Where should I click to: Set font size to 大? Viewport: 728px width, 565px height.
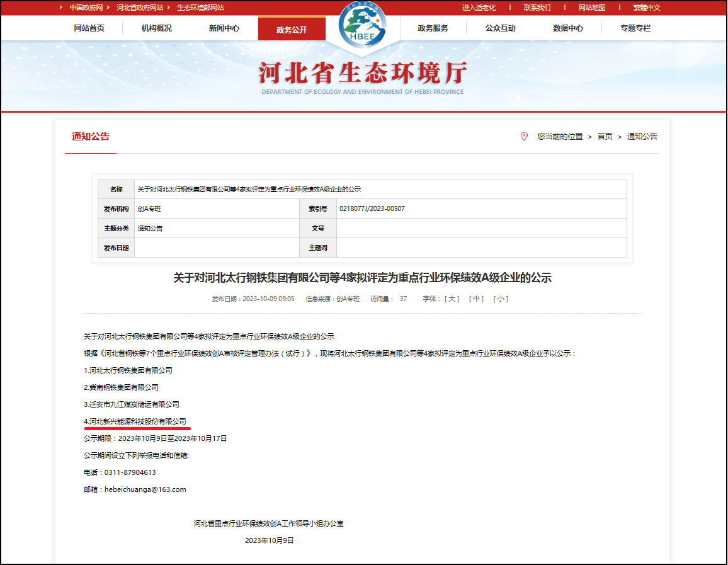(452, 299)
